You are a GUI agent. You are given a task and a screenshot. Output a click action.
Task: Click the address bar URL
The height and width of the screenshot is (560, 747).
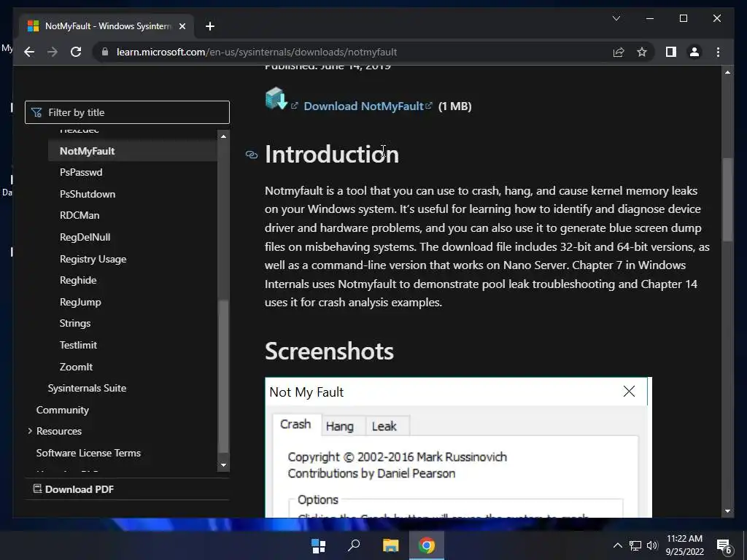tap(256, 52)
